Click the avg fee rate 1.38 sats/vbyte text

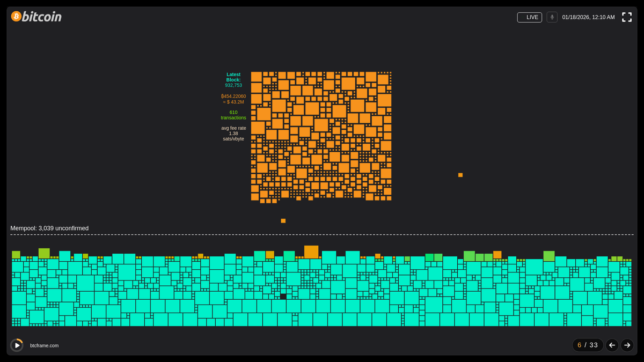point(233,134)
